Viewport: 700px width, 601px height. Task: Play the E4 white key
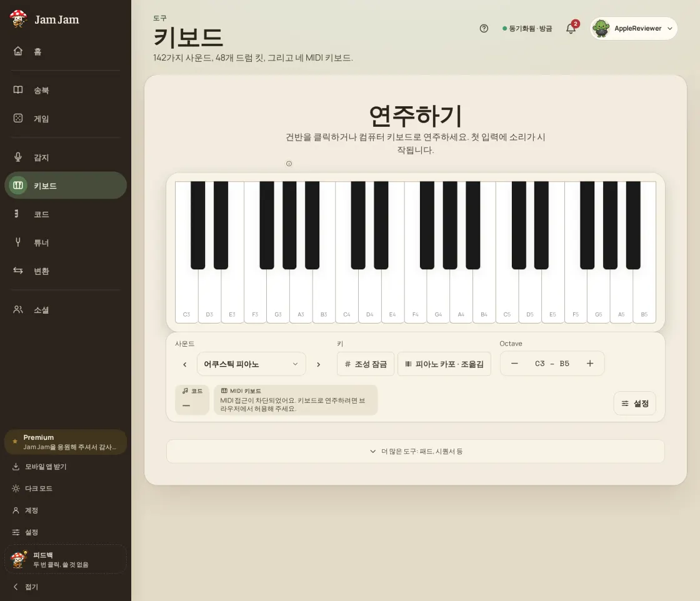[392, 297]
